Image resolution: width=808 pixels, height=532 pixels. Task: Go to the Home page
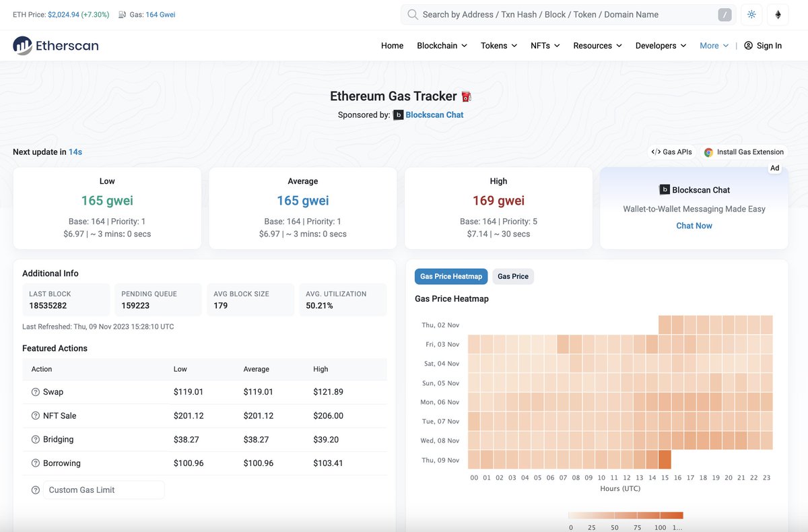(392, 46)
